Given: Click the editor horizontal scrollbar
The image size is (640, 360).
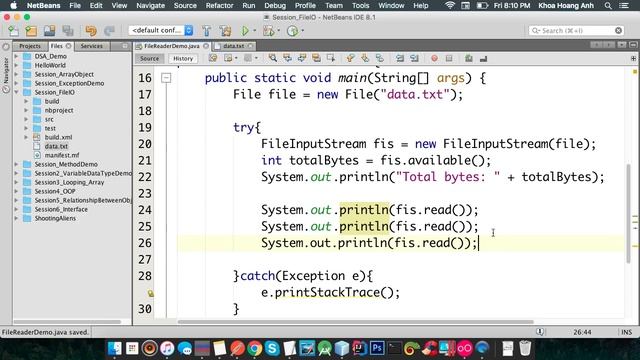Looking at the screenshot, I should pos(356,322).
